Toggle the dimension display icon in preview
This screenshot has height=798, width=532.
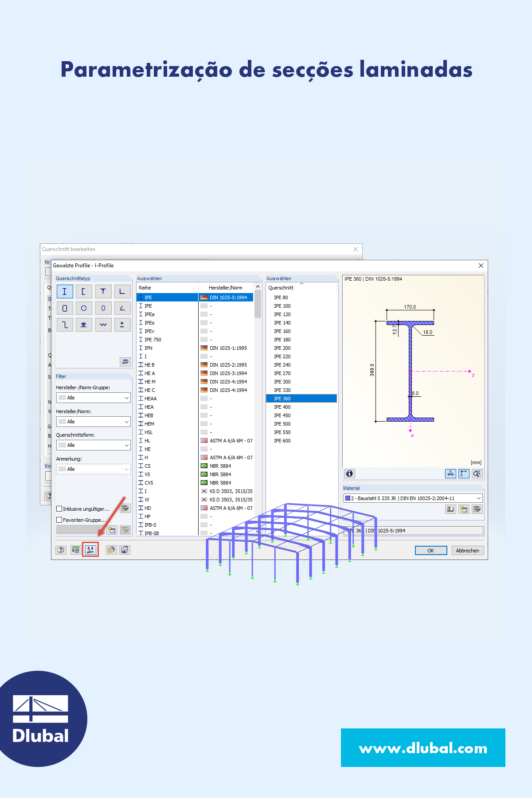(450, 473)
